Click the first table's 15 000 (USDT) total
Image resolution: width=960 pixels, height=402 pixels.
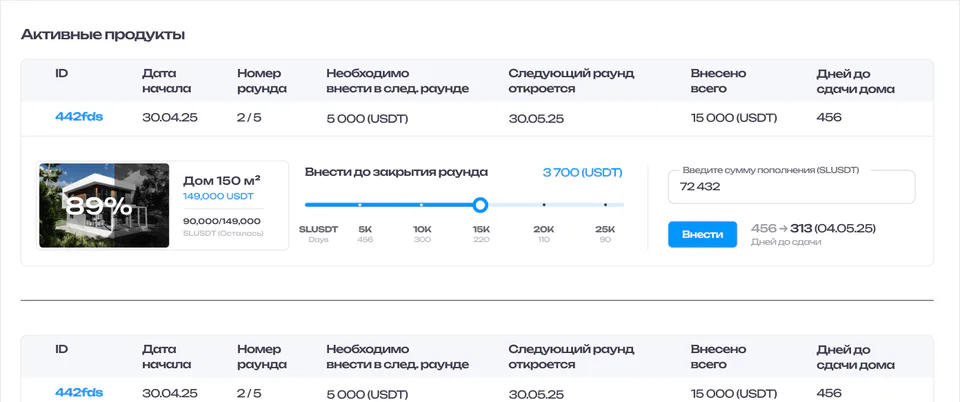[x=734, y=118]
